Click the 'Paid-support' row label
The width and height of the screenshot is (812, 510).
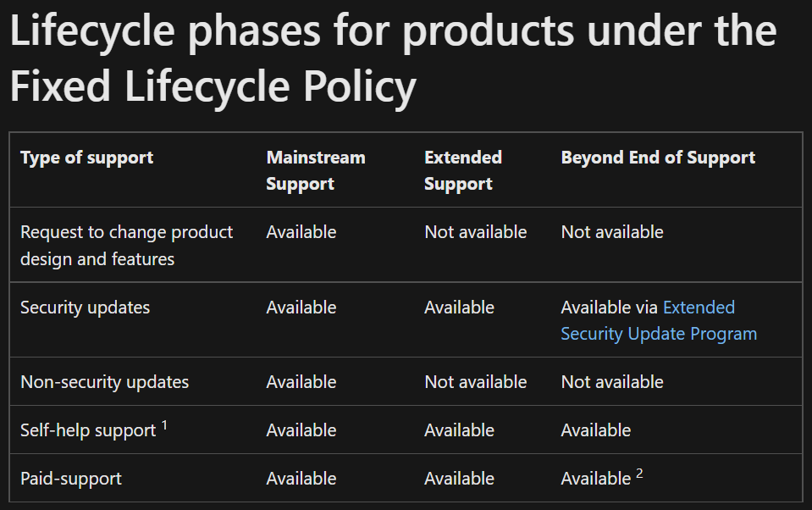click(x=71, y=479)
